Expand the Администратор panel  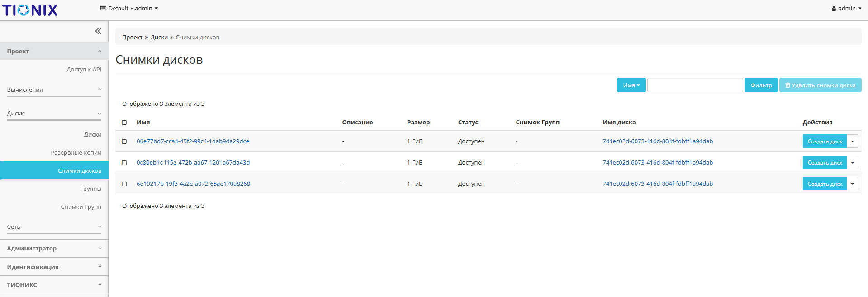pyautogui.click(x=54, y=249)
